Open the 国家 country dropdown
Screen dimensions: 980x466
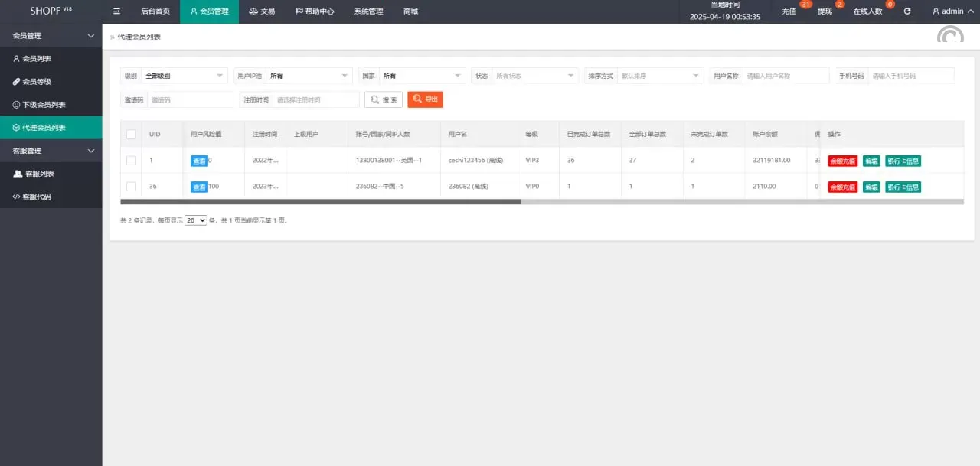422,76
